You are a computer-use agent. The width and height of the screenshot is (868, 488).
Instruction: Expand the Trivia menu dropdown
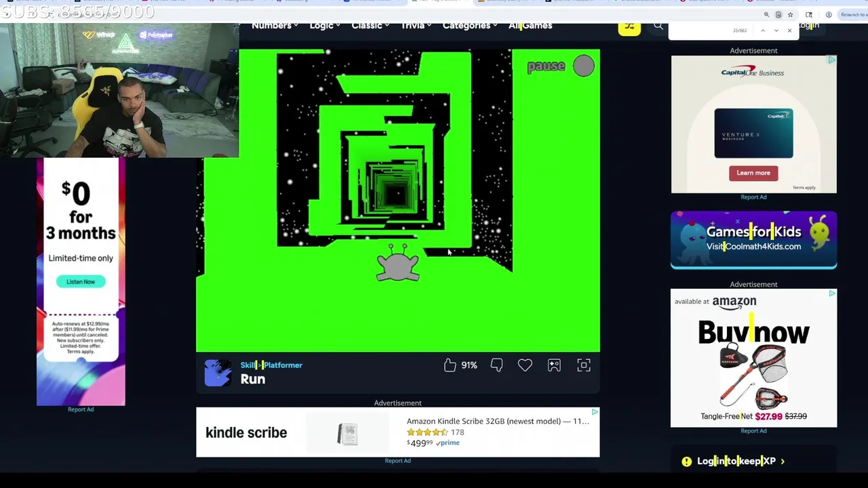416,25
